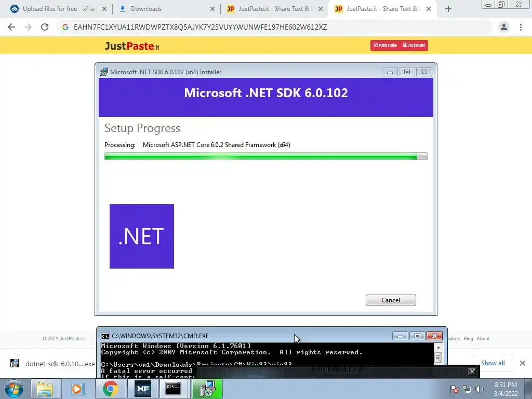This screenshot has height=399, width=532.
Task: Close the dark overlay popup near taskbar
Action: pyautogui.click(x=472, y=371)
